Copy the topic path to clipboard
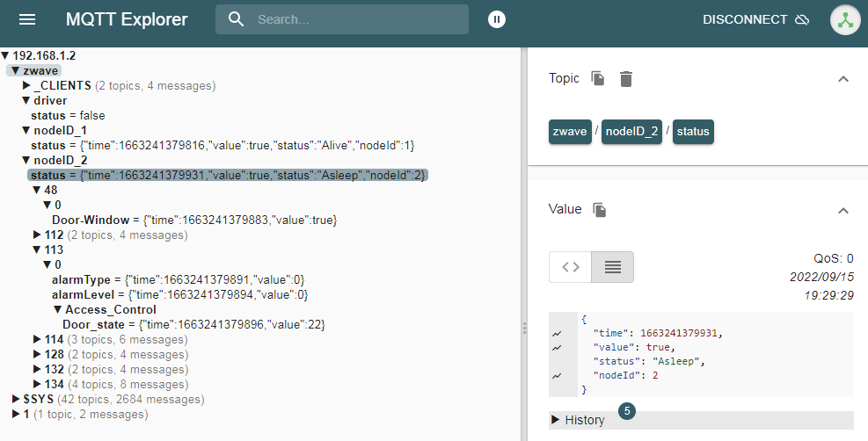 (x=598, y=78)
